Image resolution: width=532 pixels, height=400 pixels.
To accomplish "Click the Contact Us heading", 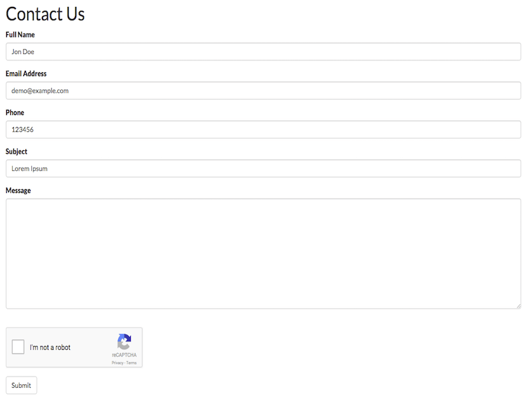I will tap(45, 14).
